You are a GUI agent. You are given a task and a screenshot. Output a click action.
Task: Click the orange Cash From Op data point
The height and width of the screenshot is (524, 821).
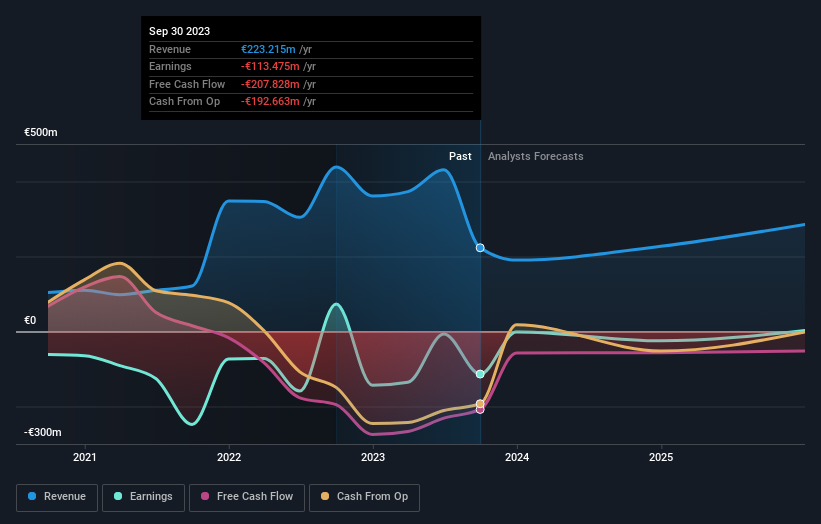(x=480, y=404)
